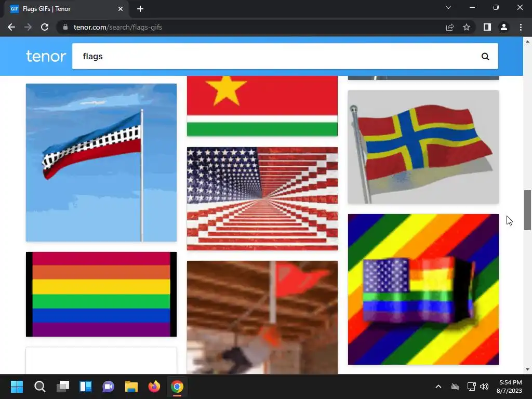
Task: Open the Nordic cross red blue flag GIF
Action: [x=423, y=147]
